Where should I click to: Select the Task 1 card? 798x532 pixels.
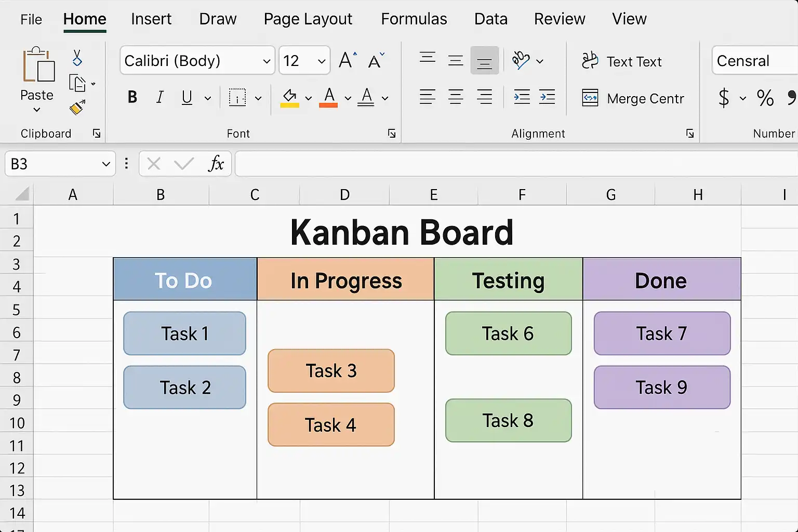(x=184, y=334)
